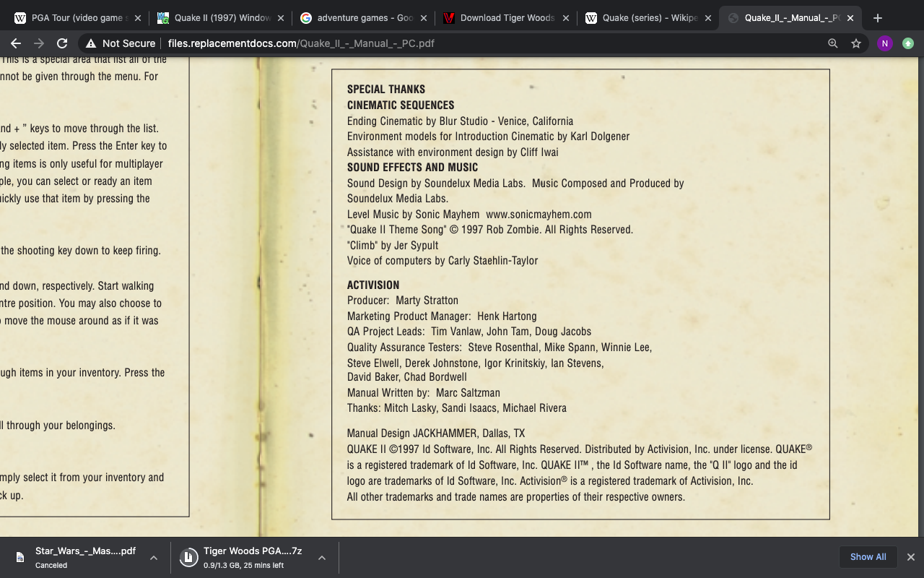The height and width of the screenshot is (578, 924).
Task: Click the green browser update icon
Action: tap(908, 43)
